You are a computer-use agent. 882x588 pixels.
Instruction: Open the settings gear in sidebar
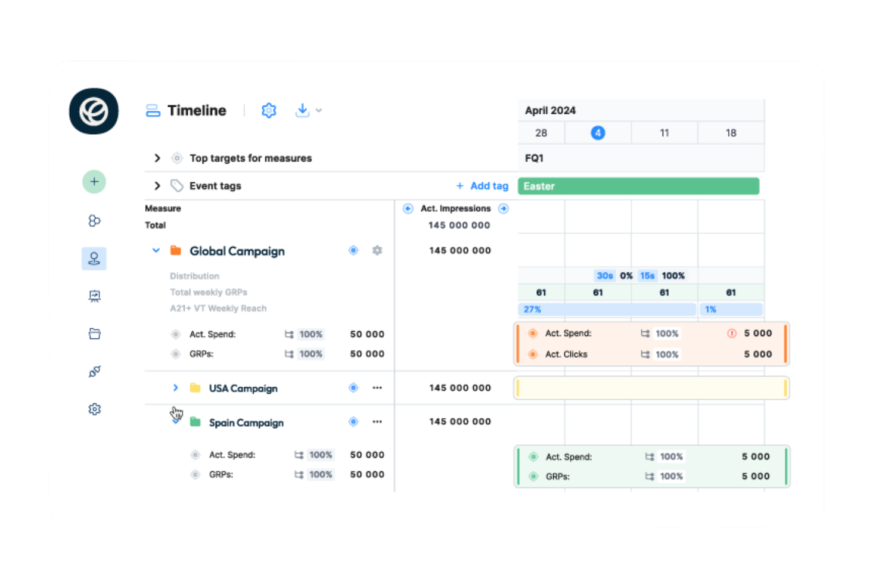coord(94,409)
